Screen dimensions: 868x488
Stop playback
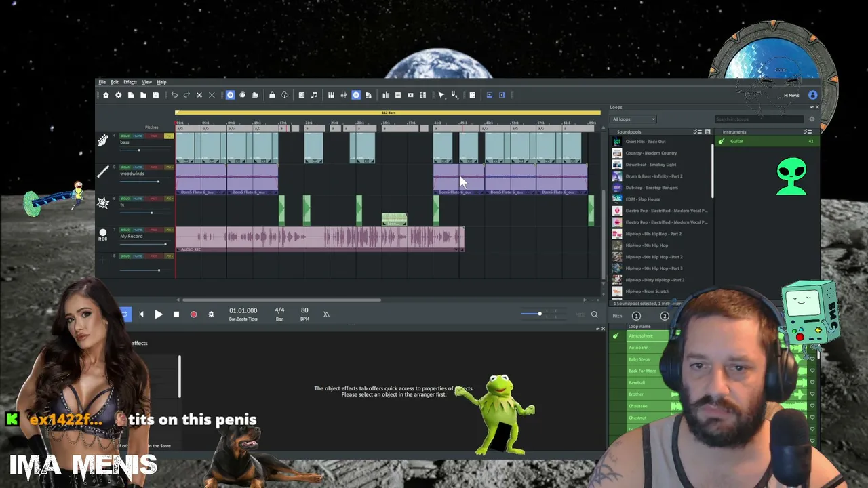click(x=176, y=314)
